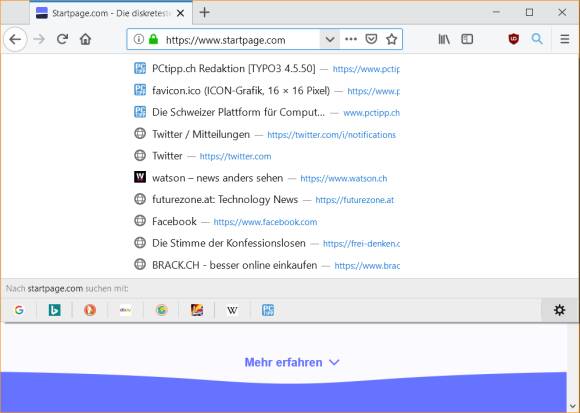The image size is (580, 413).
Task: Expand the Mehr erfahren section
Action: pyautogui.click(x=292, y=362)
